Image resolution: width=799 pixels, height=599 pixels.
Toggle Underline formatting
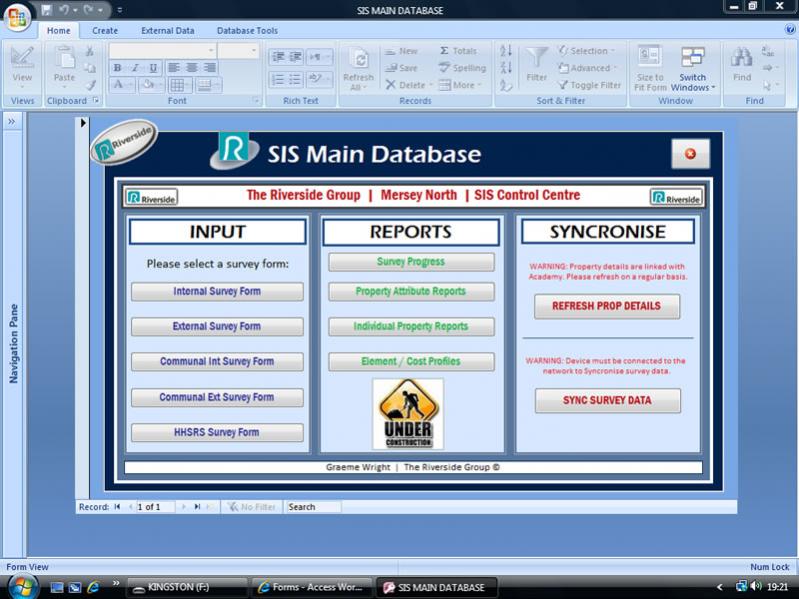click(x=153, y=68)
